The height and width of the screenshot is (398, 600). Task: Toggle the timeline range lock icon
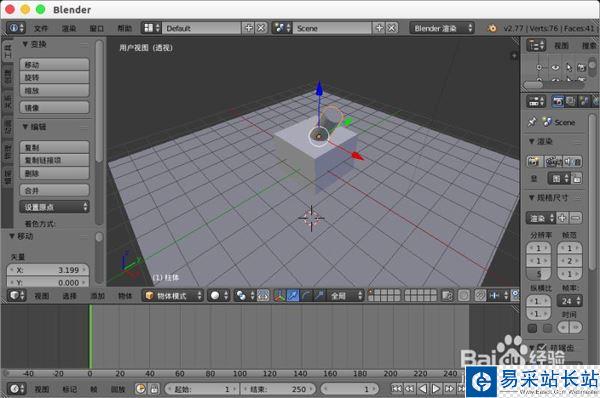coord(154,389)
